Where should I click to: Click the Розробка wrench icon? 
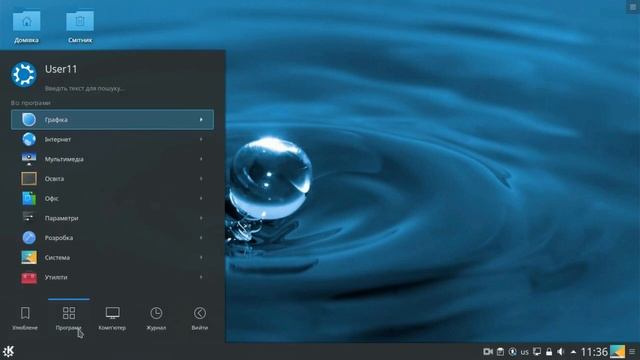pos(29,238)
